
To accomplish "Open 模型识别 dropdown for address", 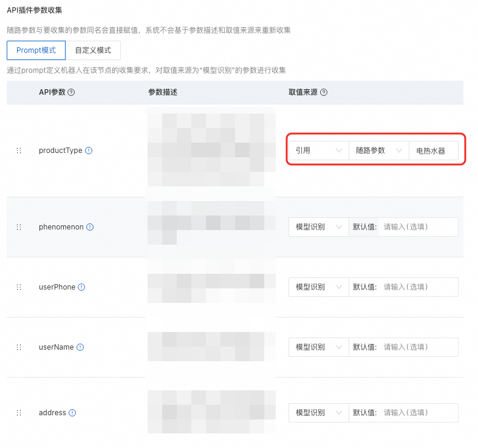I will pyautogui.click(x=318, y=413).
